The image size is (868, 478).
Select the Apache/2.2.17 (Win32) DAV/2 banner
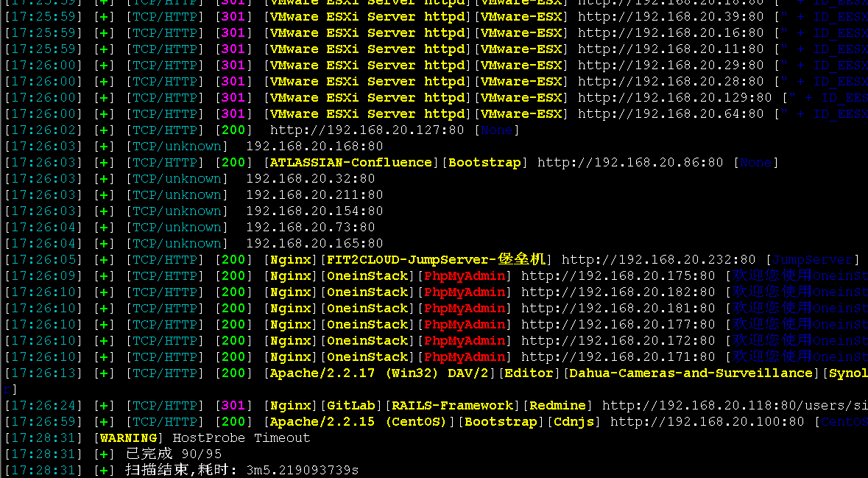pyautogui.click(x=379, y=373)
